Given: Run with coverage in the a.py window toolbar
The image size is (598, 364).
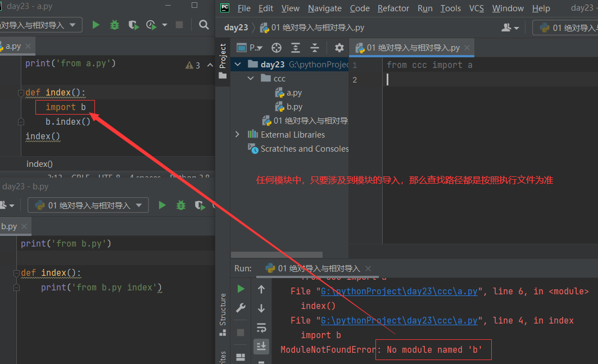Looking at the screenshot, I should [133, 25].
